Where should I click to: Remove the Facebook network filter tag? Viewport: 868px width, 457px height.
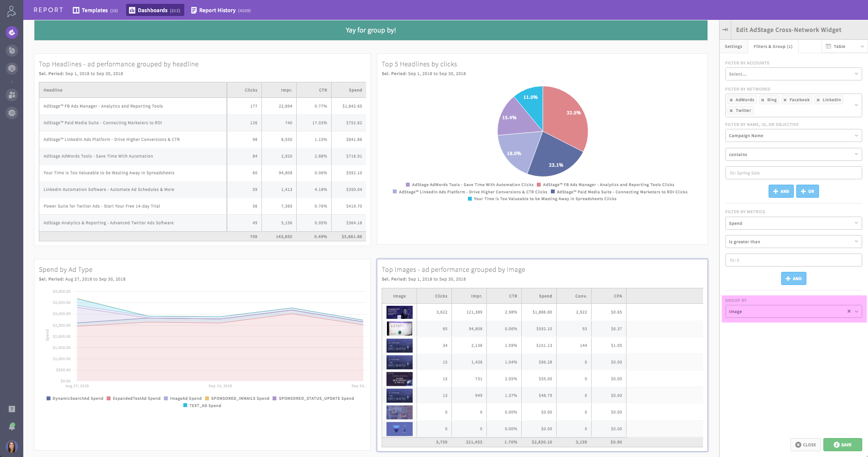tap(785, 100)
